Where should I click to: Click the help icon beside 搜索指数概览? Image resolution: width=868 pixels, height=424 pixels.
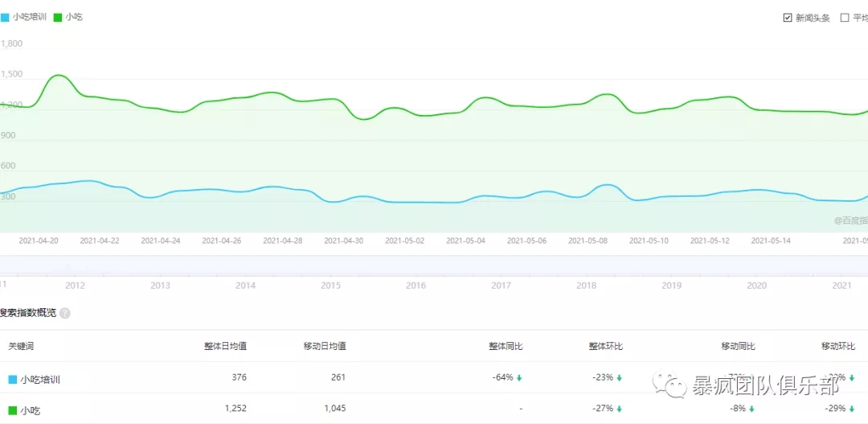click(65, 314)
